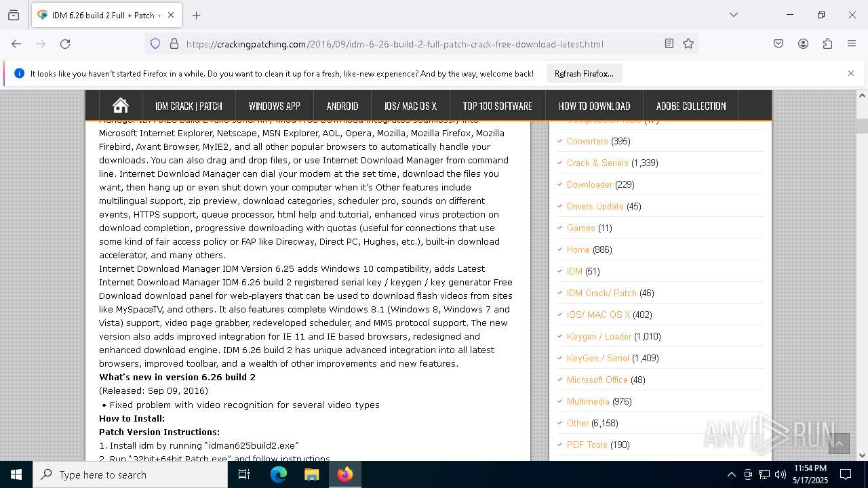View site security padlock info
Image resolution: width=868 pixels, height=488 pixels.
[x=174, y=44]
